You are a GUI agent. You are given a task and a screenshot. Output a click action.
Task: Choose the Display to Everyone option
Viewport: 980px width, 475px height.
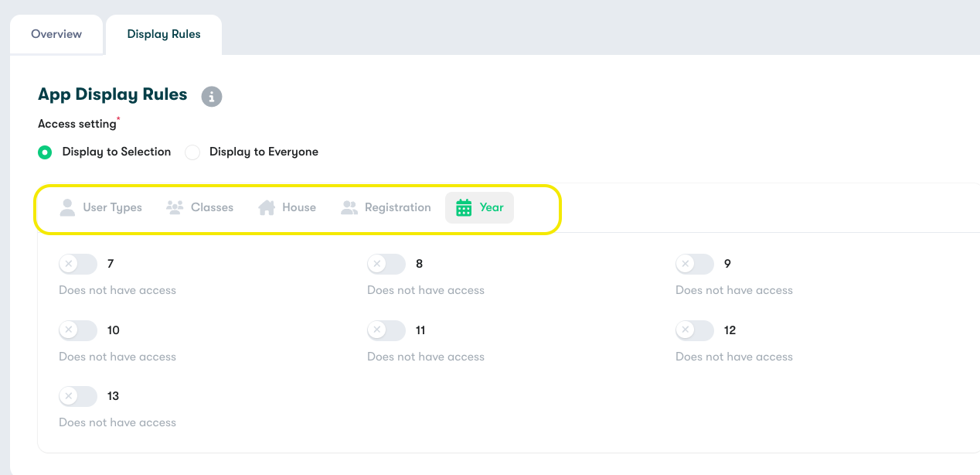(192, 152)
